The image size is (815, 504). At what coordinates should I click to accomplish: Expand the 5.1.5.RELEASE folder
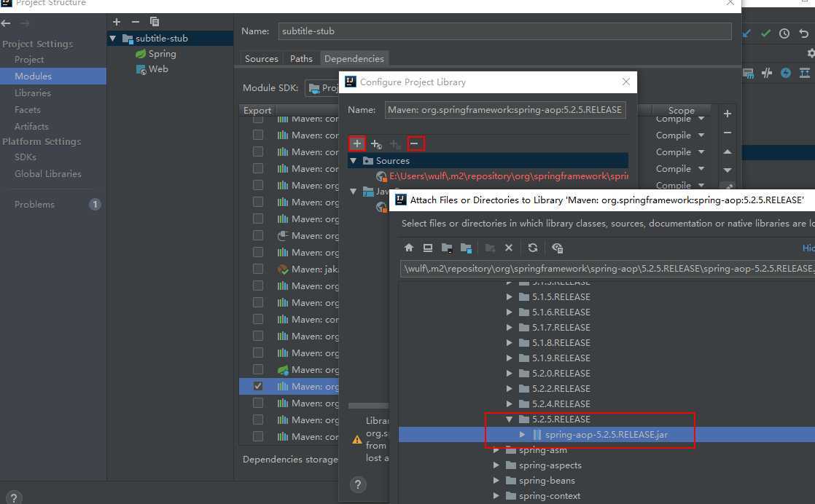510,297
